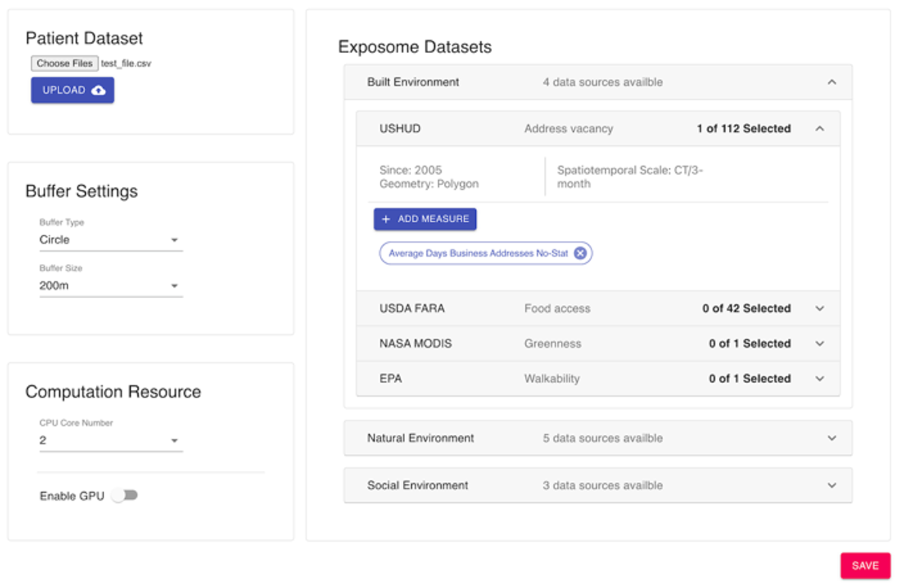
Task: Collapse the Built Environment panel chevron
Action: pyautogui.click(x=831, y=82)
